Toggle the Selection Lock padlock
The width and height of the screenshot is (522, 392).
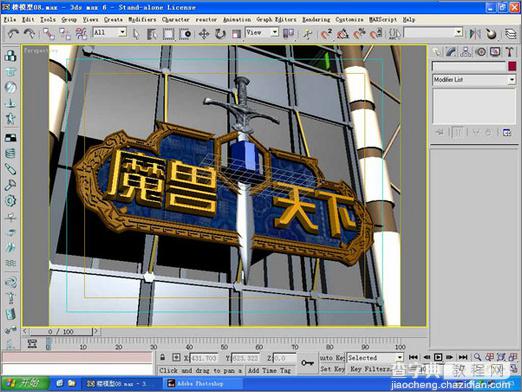pyautogui.click(x=162, y=357)
